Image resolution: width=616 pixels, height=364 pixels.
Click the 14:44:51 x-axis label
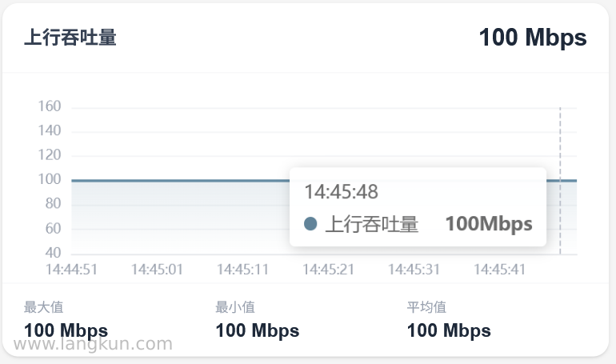tap(71, 270)
